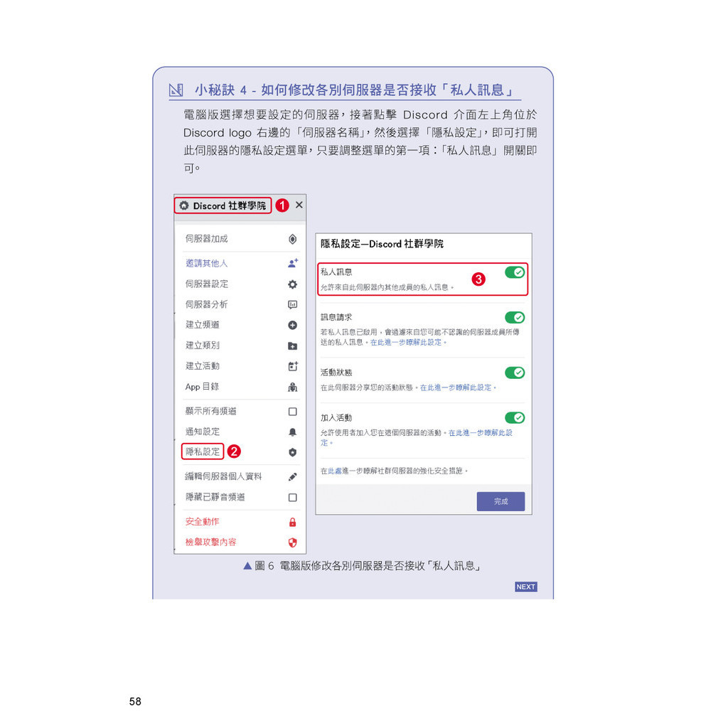Click the security actions lock icon
This screenshot has height=728, width=728.
point(292,522)
